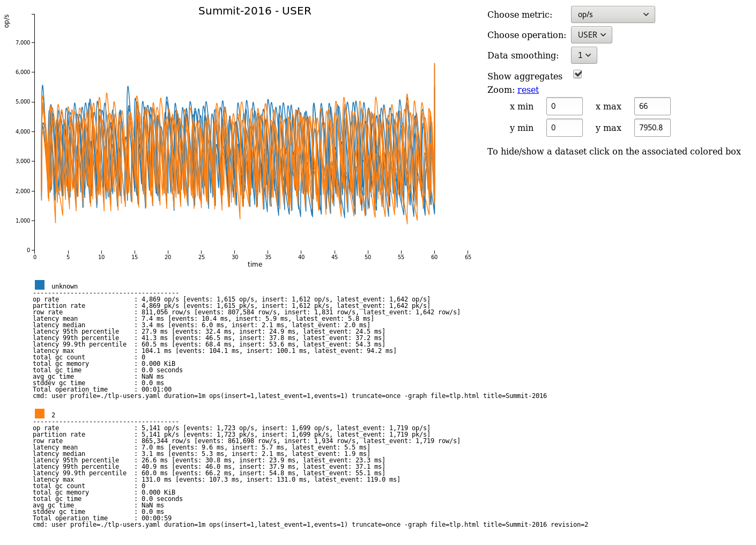Click inside the x max input field
756x545 pixels.
coord(652,106)
